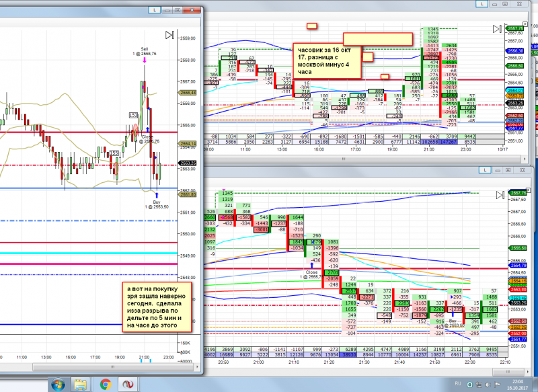Click the network icon in system tray
This screenshot has height=392, width=538.
[479, 385]
